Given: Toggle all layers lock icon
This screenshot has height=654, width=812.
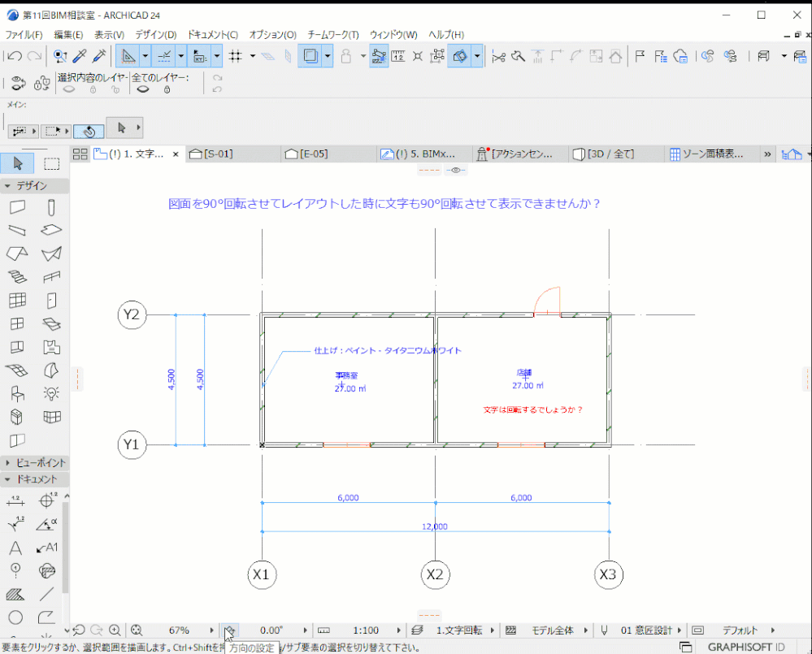Looking at the screenshot, I should tap(167, 89).
